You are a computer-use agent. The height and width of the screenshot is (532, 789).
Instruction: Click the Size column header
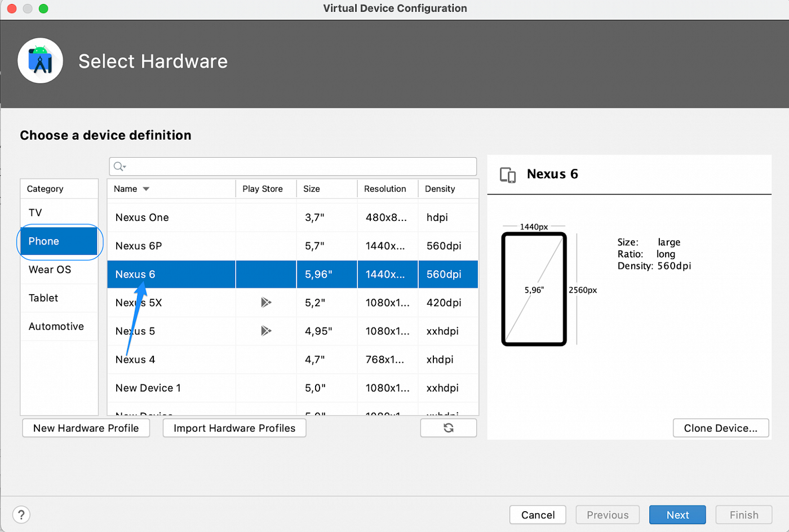(x=327, y=189)
